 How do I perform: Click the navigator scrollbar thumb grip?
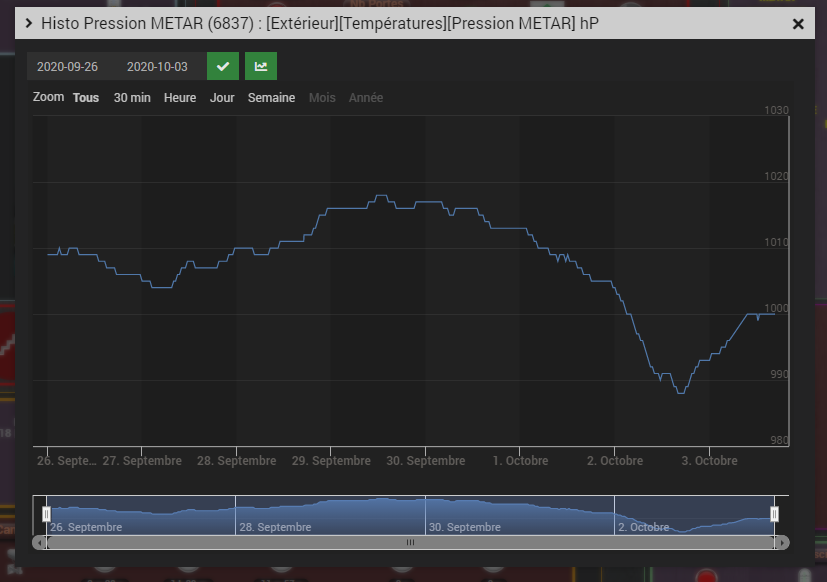click(x=410, y=542)
